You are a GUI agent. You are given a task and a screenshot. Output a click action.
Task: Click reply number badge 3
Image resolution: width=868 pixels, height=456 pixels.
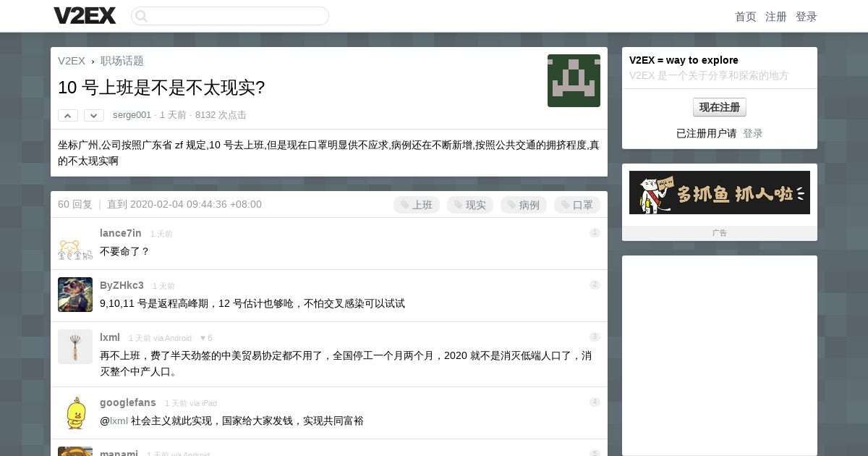coord(595,337)
